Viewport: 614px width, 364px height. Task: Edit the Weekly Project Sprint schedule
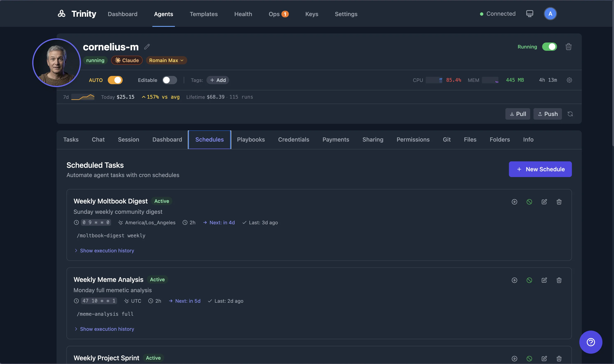[544, 359]
